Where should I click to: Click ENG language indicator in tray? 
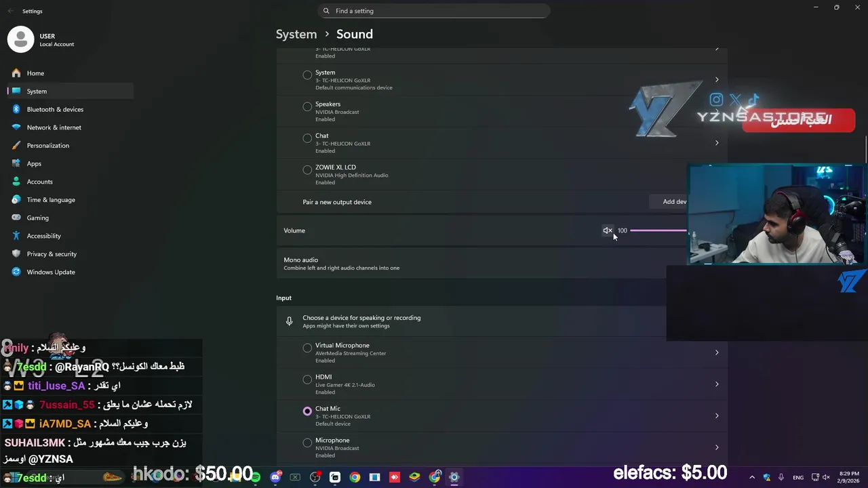click(798, 477)
